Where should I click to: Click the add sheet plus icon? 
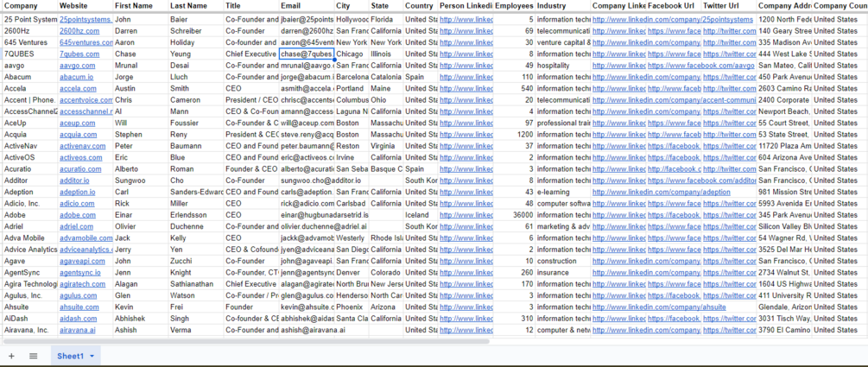pyautogui.click(x=11, y=356)
